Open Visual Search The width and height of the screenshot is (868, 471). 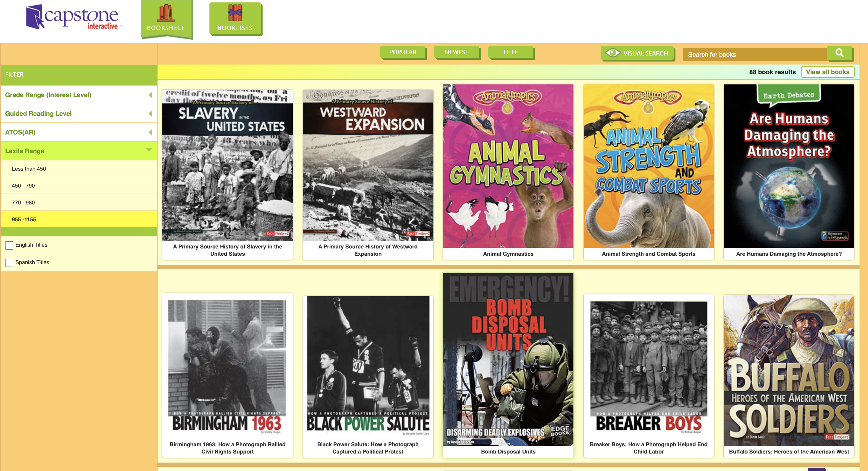tap(637, 53)
